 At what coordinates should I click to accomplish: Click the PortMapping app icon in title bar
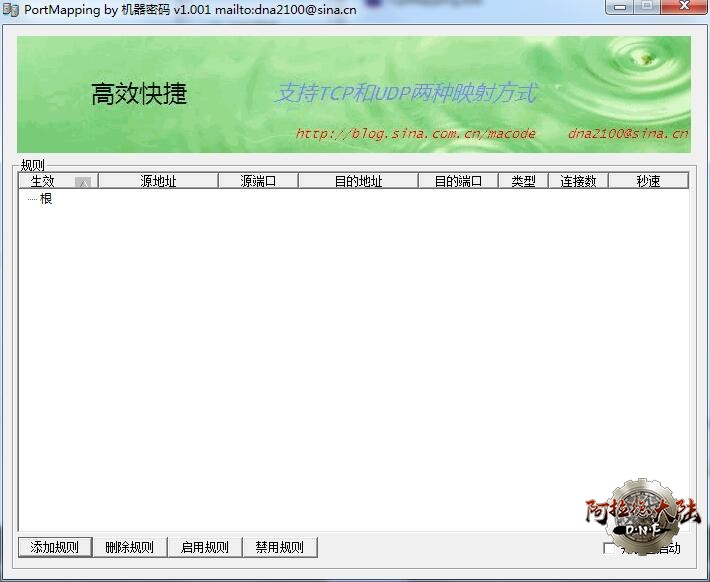pos(11,10)
